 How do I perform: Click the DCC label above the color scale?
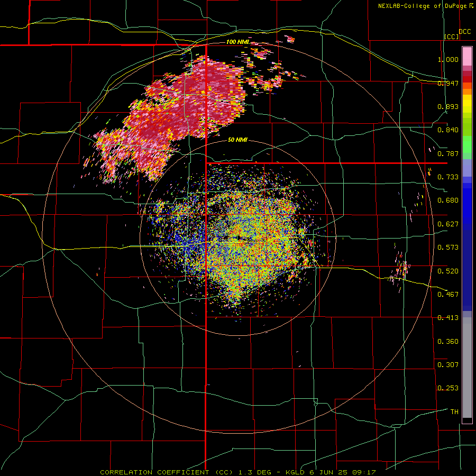(x=464, y=32)
